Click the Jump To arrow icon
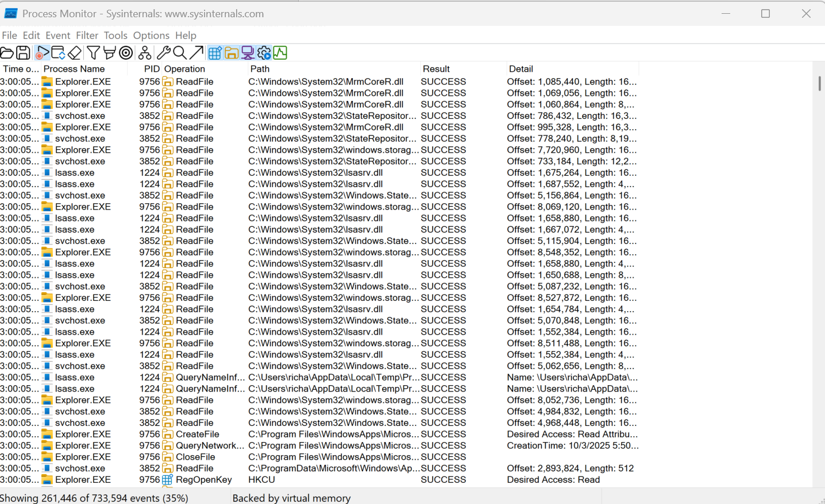The width and height of the screenshot is (825, 504). pos(196,53)
